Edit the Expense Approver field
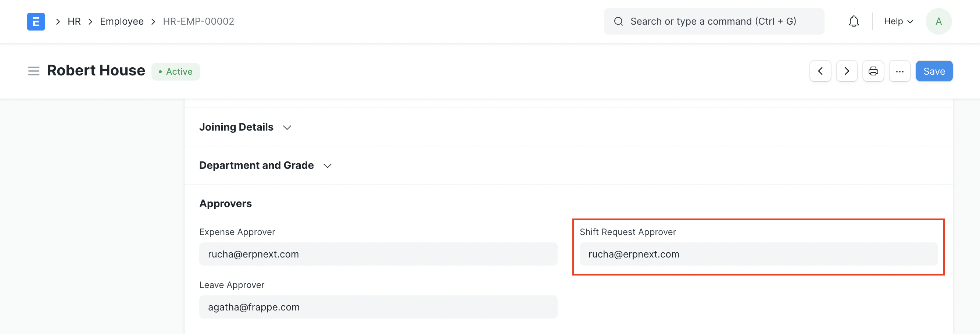Image resolution: width=980 pixels, height=334 pixels. tap(378, 254)
